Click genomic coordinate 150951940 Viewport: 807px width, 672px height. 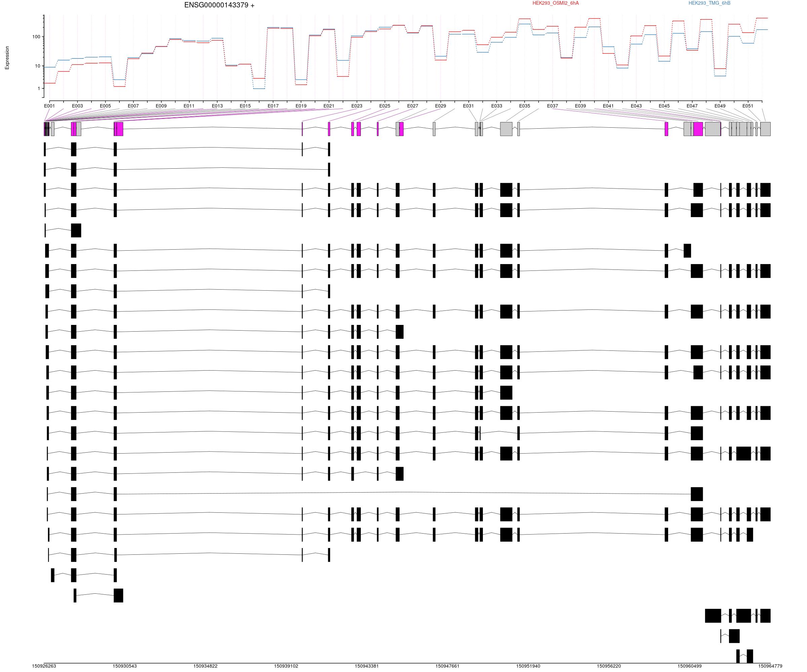pos(528,666)
